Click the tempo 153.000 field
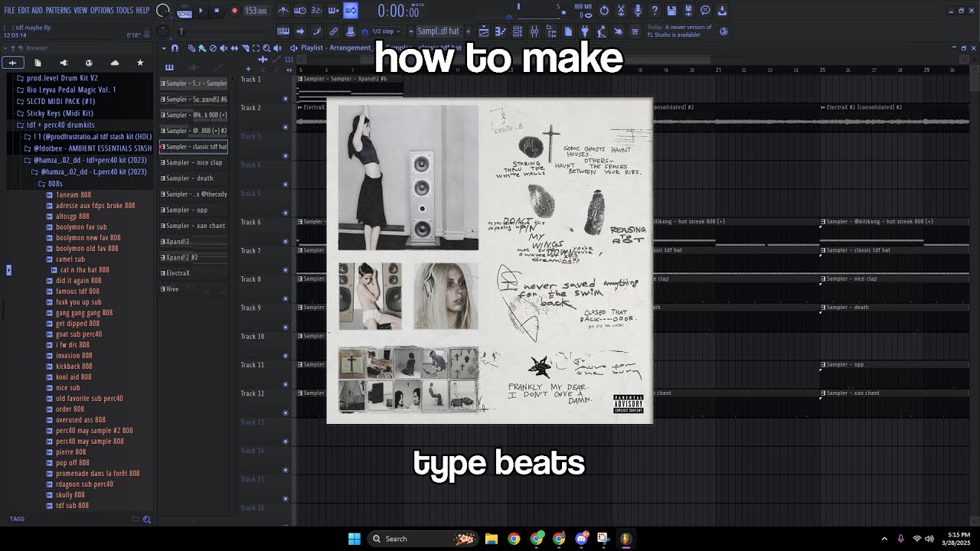 click(256, 11)
